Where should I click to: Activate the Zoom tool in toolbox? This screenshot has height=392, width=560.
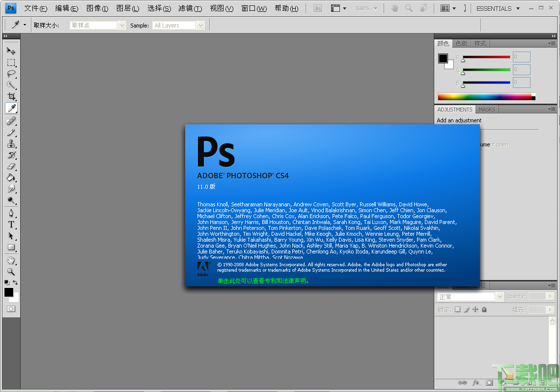point(11,271)
